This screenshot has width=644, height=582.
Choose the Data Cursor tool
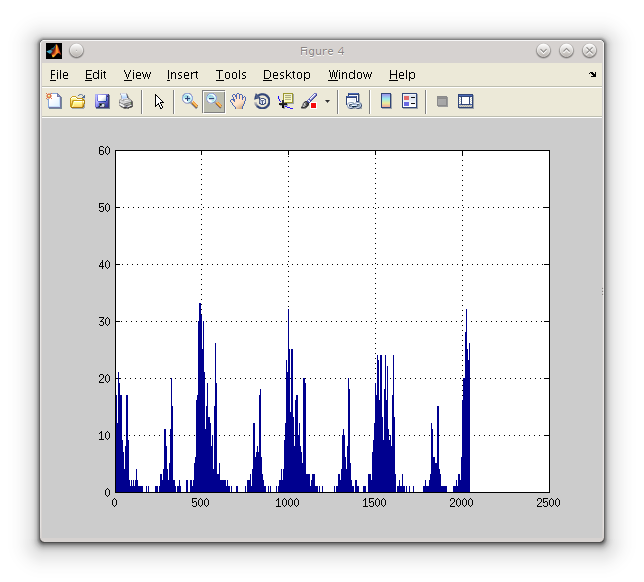[286, 101]
